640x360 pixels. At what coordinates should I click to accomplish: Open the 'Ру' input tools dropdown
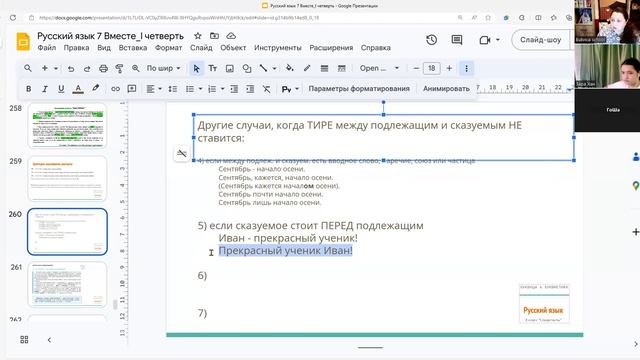pyautogui.click(x=290, y=89)
